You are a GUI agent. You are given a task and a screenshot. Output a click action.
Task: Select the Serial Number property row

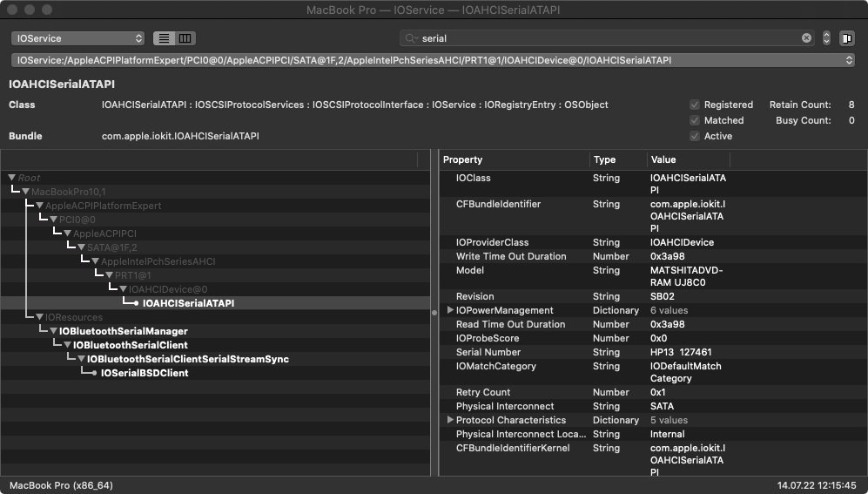653,352
